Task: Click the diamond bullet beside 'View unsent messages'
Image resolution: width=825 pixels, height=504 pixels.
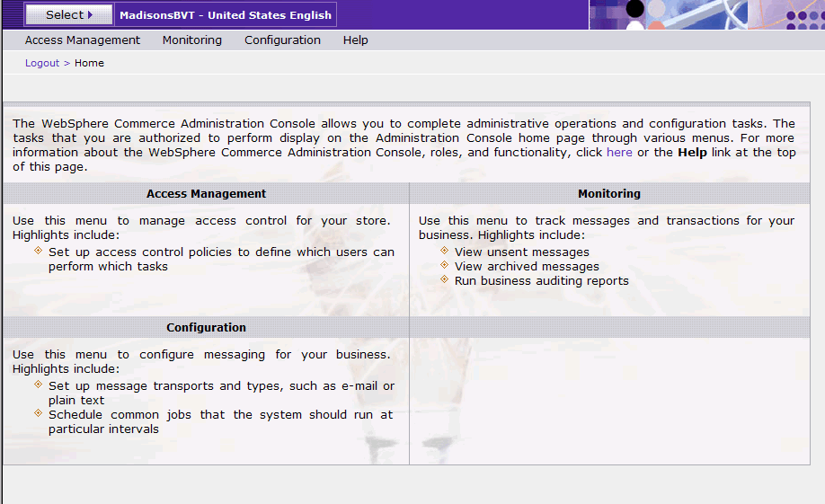Action: tap(444, 251)
